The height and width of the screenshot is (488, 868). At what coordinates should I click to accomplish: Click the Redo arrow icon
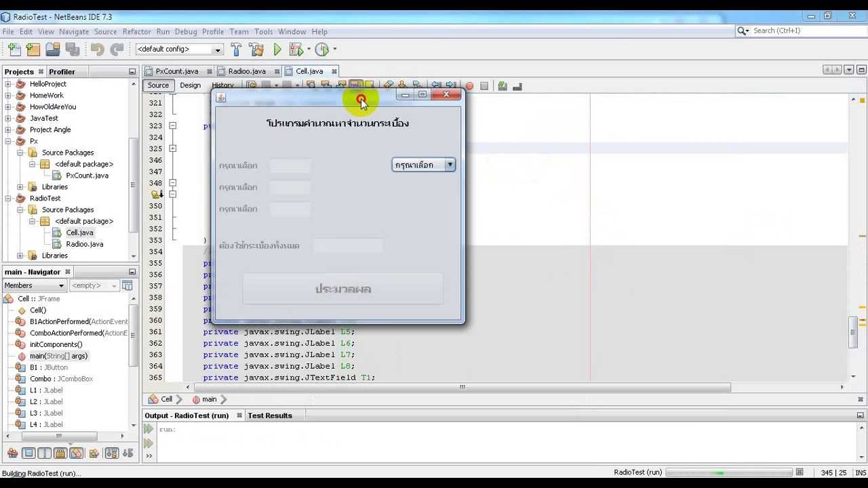(117, 49)
